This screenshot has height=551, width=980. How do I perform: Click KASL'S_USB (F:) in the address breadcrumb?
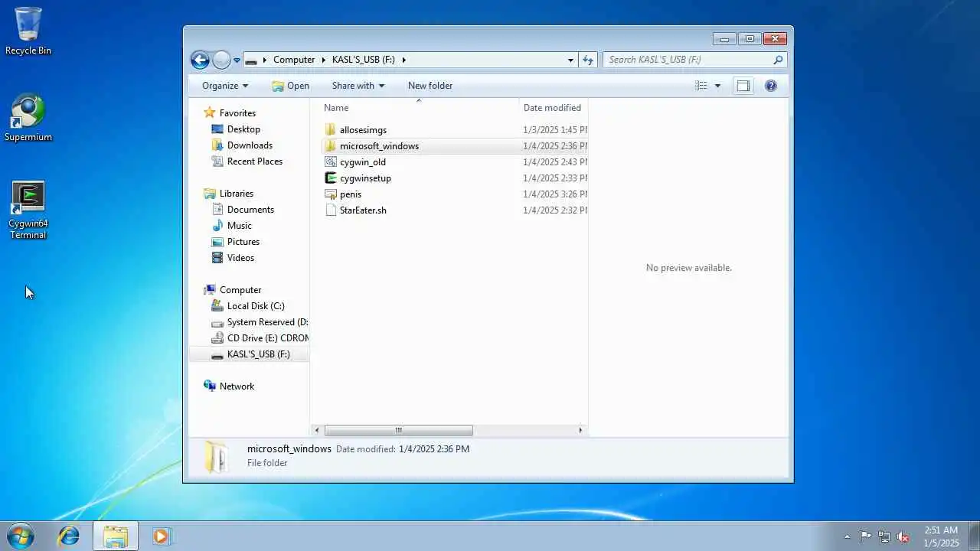pos(364,60)
